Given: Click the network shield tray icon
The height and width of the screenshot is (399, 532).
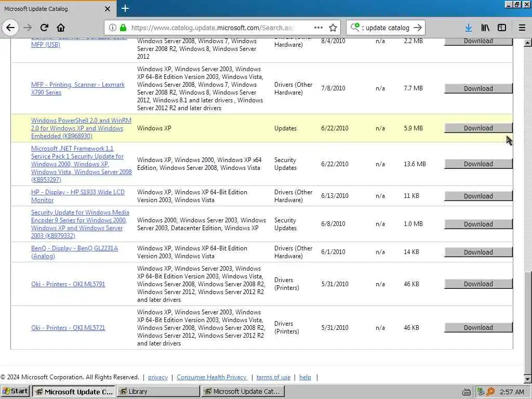Looking at the screenshot, I should click(481, 392).
